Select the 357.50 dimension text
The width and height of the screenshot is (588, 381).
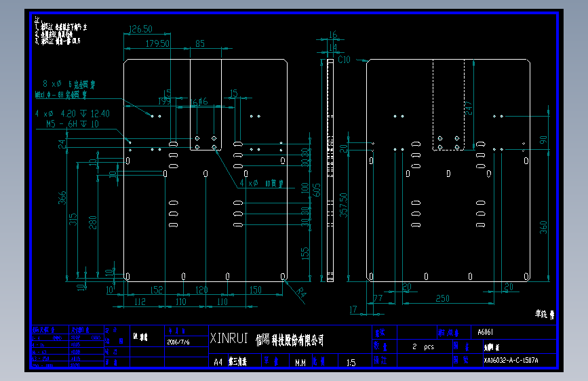(343, 205)
